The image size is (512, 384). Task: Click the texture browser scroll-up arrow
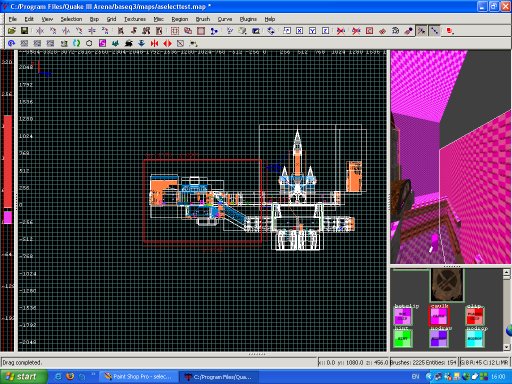[x=506, y=273]
